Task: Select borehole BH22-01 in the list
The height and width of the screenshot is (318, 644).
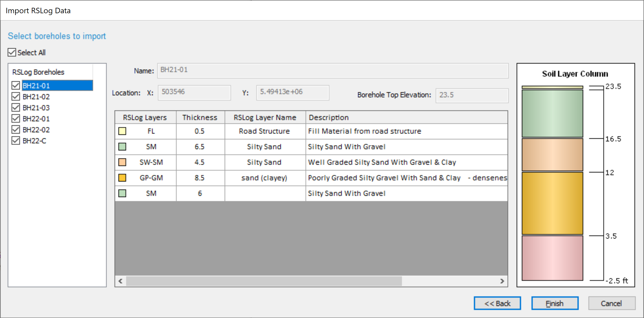Action: (x=36, y=119)
